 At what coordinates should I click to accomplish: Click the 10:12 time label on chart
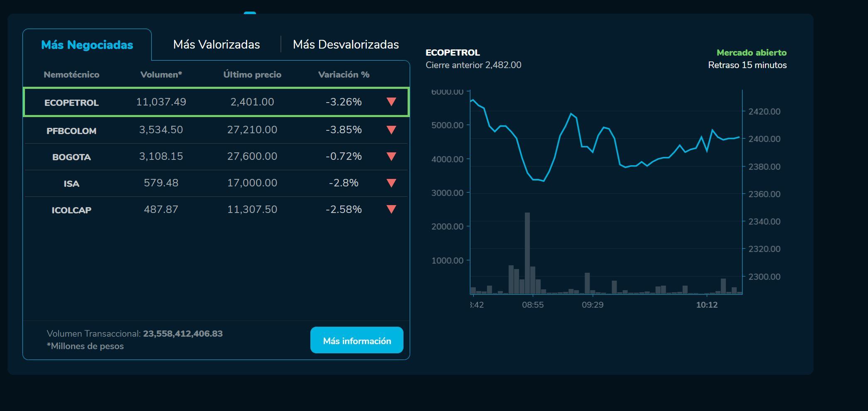point(707,305)
